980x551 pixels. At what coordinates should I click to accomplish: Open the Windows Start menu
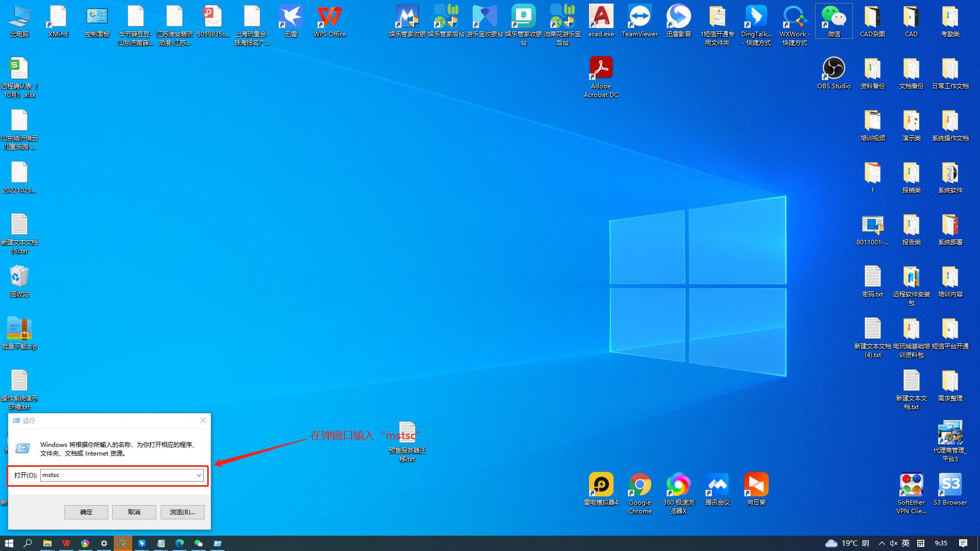point(9,543)
